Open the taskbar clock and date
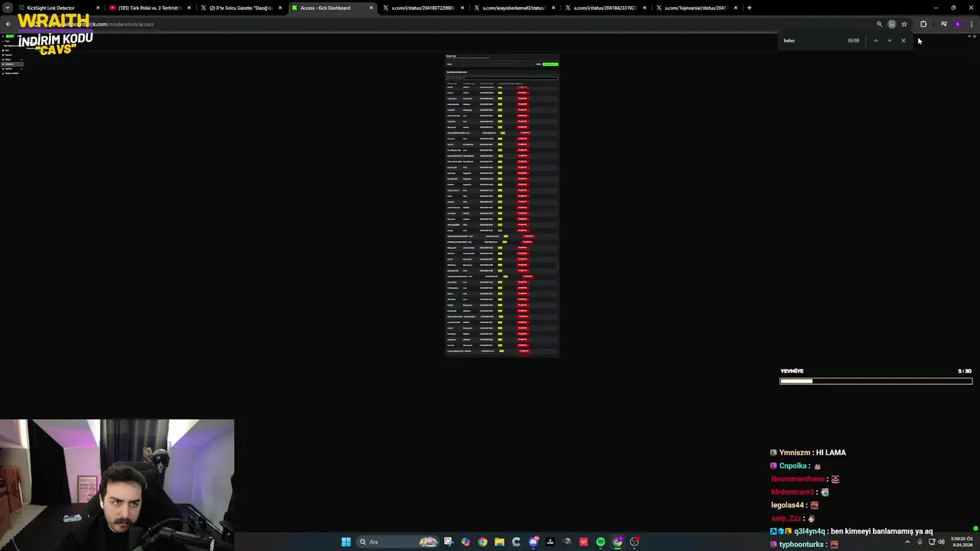980x551 pixels. (x=962, y=542)
